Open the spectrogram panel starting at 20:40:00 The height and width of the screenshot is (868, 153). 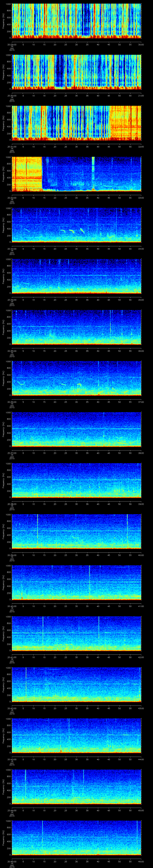pyautogui.click(x=77, y=582)
